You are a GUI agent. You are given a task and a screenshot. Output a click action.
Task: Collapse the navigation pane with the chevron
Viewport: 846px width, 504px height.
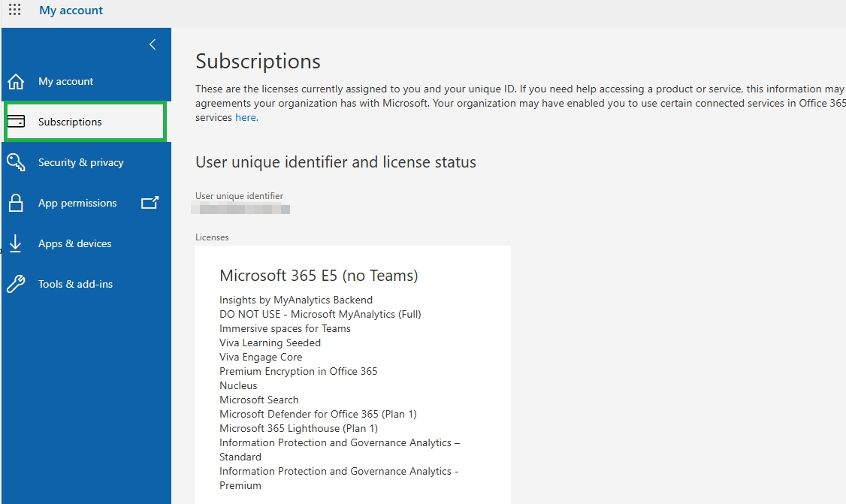tap(153, 44)
